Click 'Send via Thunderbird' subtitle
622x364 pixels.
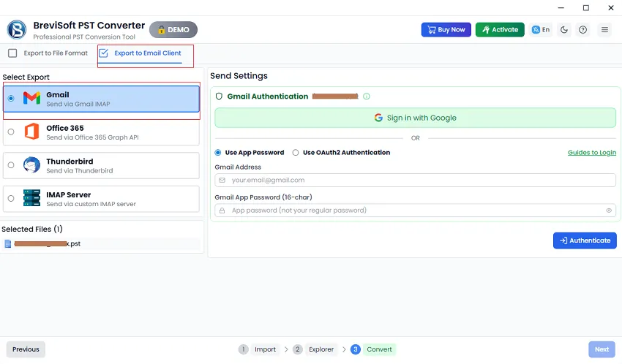(x=79, y=171)
